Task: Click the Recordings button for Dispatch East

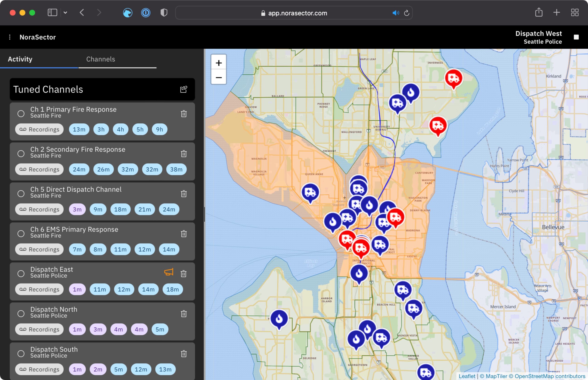Action: 40,289
